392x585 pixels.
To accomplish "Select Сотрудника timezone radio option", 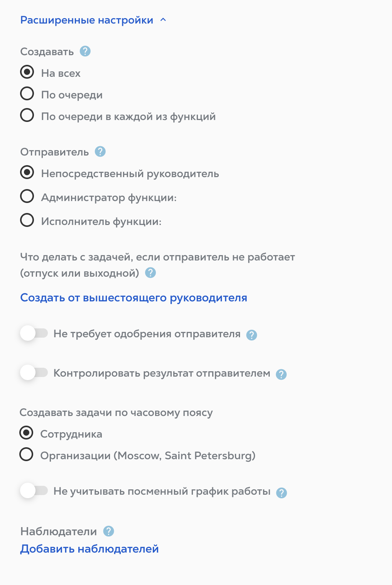I will point(26,433).
